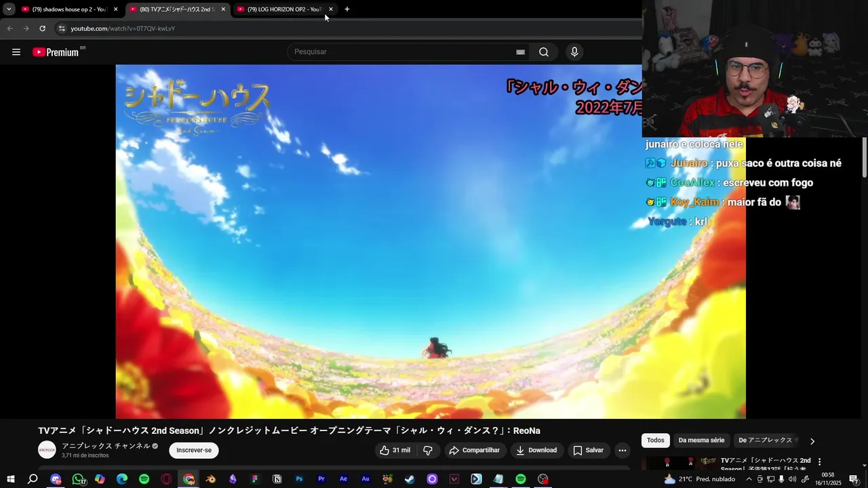Start voice search with microphone icon
Image resolution: width=868 pixels, height=488 pixels.
574,52
